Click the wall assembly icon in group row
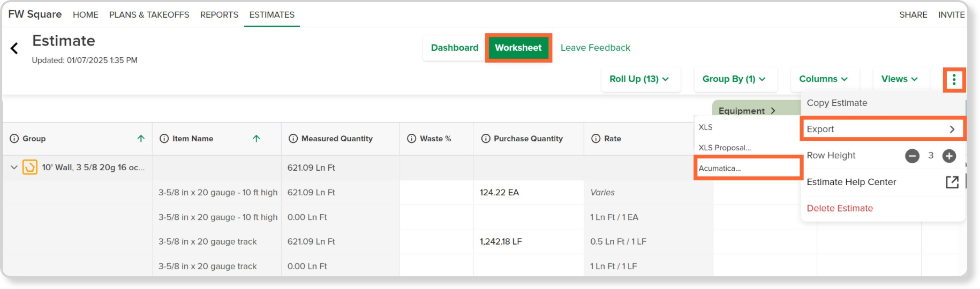This screenshot has width=980, height=289. [30, 168]
